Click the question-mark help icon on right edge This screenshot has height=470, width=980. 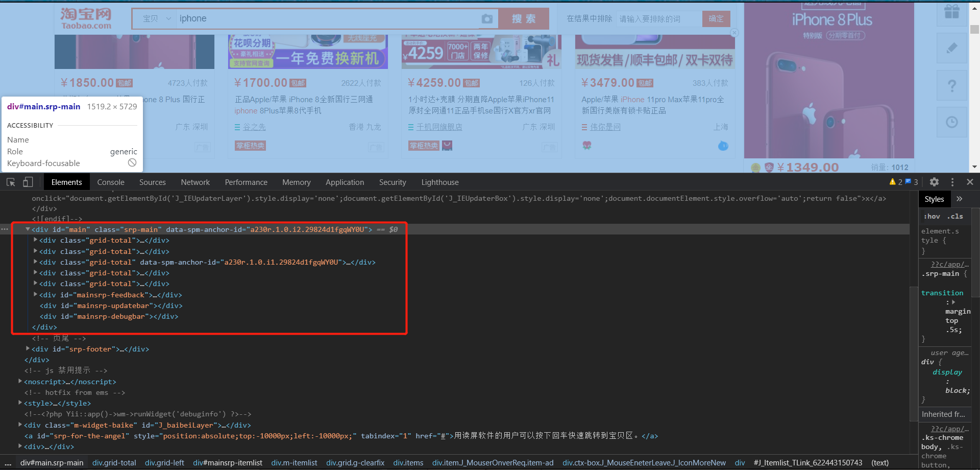[x=952, y=86]
